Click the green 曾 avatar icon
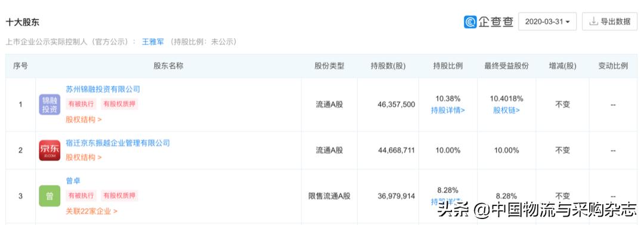Screen dimensions: 644x225 (x=49, y=196)
